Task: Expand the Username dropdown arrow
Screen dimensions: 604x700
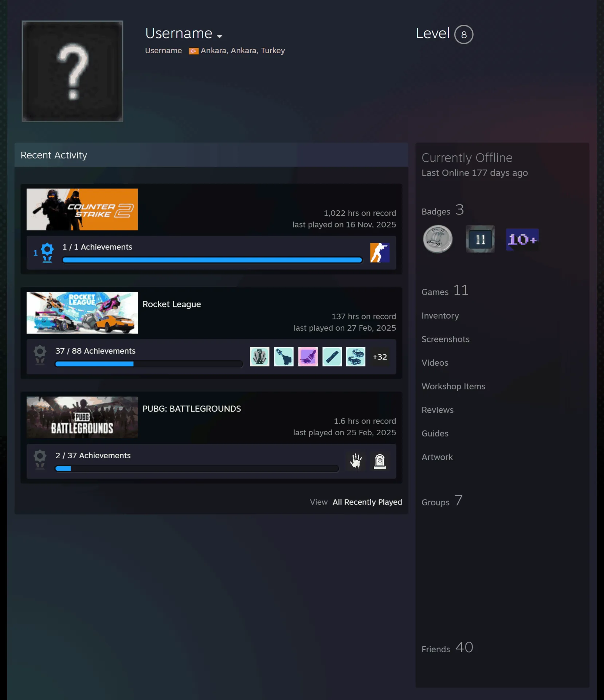Action: (219, 36)
